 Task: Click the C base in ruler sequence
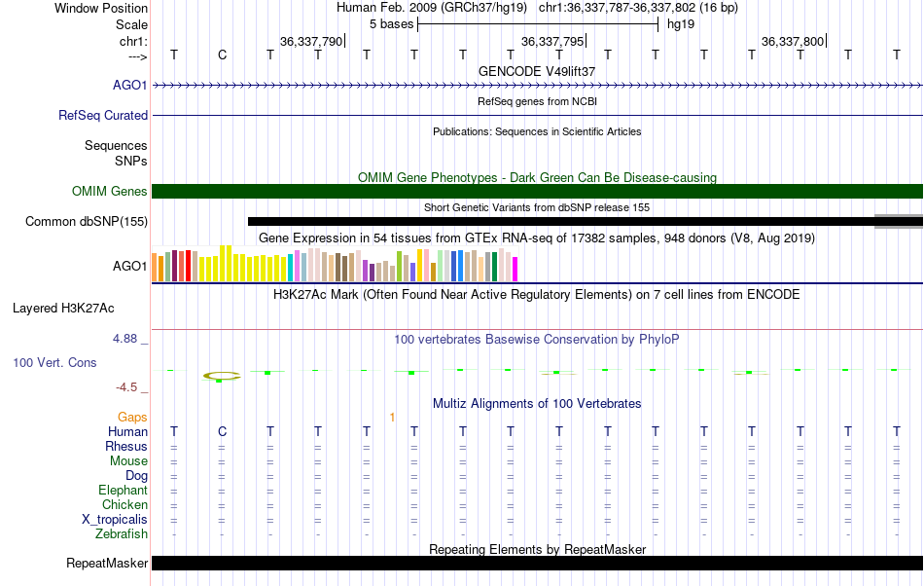(222, 55)
